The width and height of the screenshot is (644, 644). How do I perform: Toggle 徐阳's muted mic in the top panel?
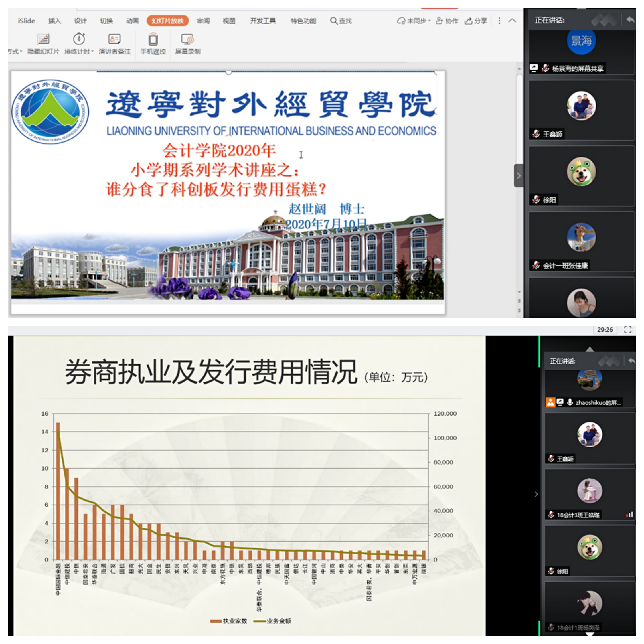(536, 200)
